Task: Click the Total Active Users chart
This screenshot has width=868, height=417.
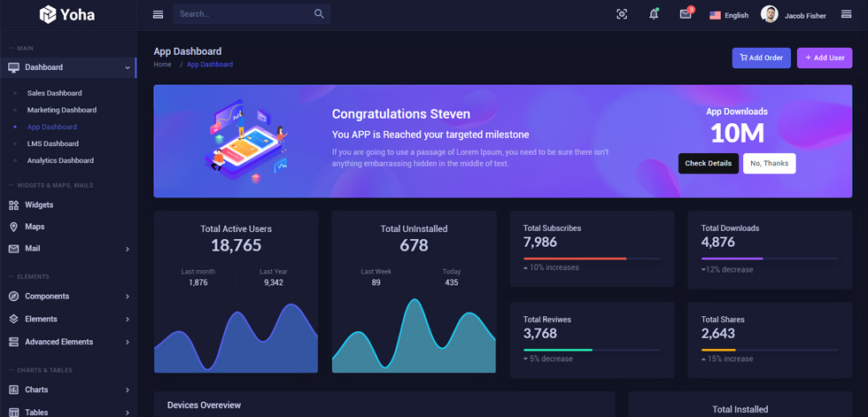Action: click(236, 338)
